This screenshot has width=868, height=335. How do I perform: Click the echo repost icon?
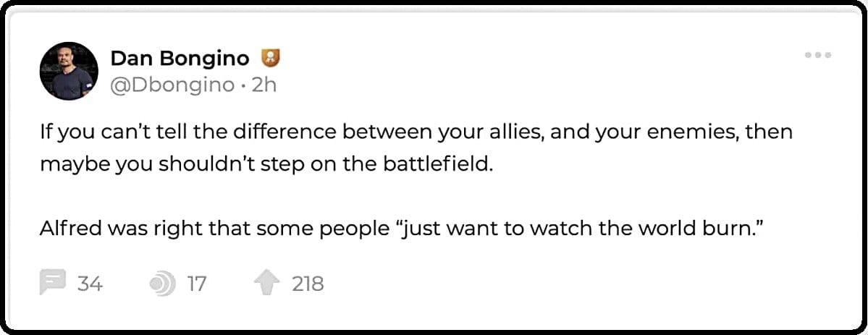[x=161, y=284]
